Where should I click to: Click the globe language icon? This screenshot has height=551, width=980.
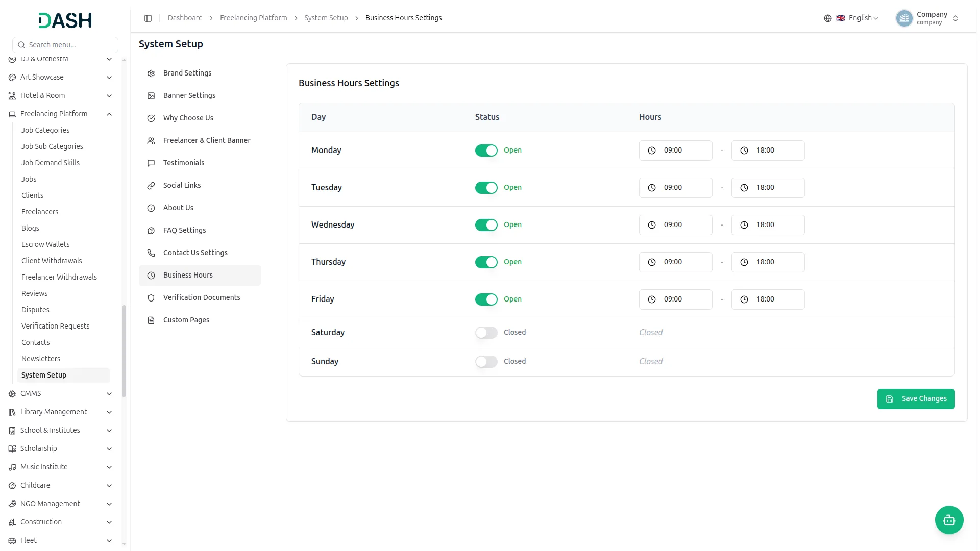[828, 18]
